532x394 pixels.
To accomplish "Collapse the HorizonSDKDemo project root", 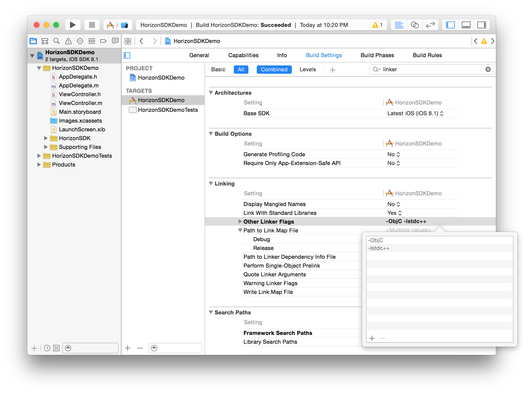I will pos(32,56).
